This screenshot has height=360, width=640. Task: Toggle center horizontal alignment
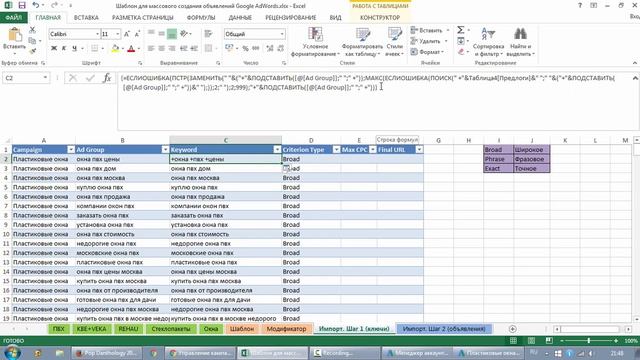[162, 49]
